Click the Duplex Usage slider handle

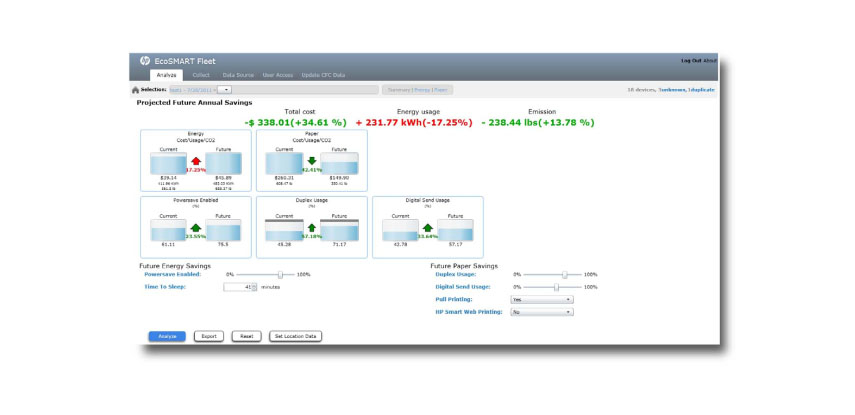(565, 274)
